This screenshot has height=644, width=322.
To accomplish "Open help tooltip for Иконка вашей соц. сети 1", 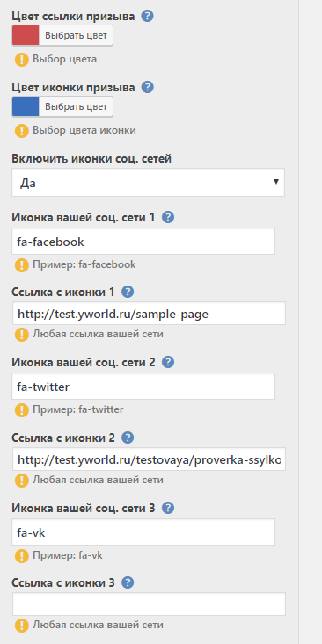I will 168,217.
